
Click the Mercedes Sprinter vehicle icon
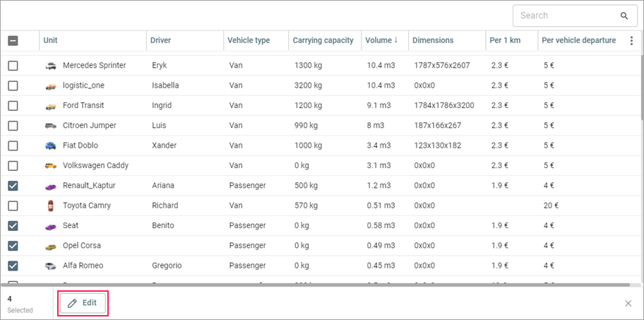tap(50, 66)
